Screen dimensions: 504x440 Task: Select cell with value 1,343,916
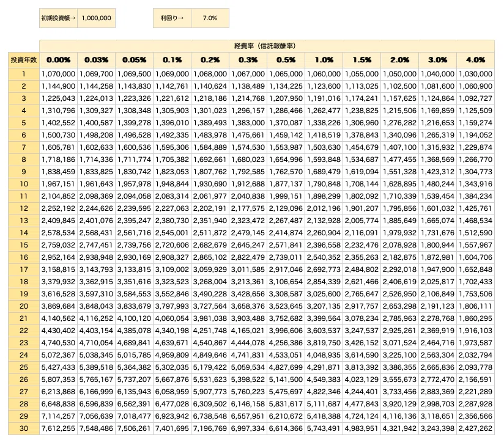[475, 184]
